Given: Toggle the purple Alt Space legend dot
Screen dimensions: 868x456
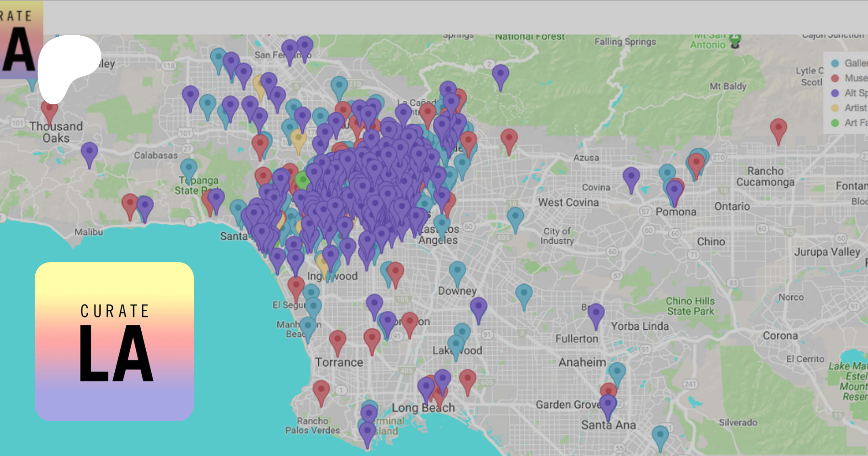Looking at the screenshot, I should click(835, 93).
